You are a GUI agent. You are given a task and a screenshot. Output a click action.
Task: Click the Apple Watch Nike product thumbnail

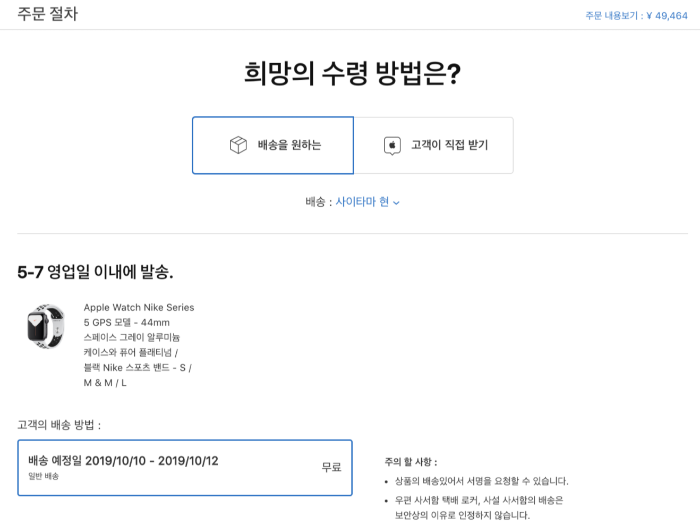pyautogui.click(x=46, y=326)
